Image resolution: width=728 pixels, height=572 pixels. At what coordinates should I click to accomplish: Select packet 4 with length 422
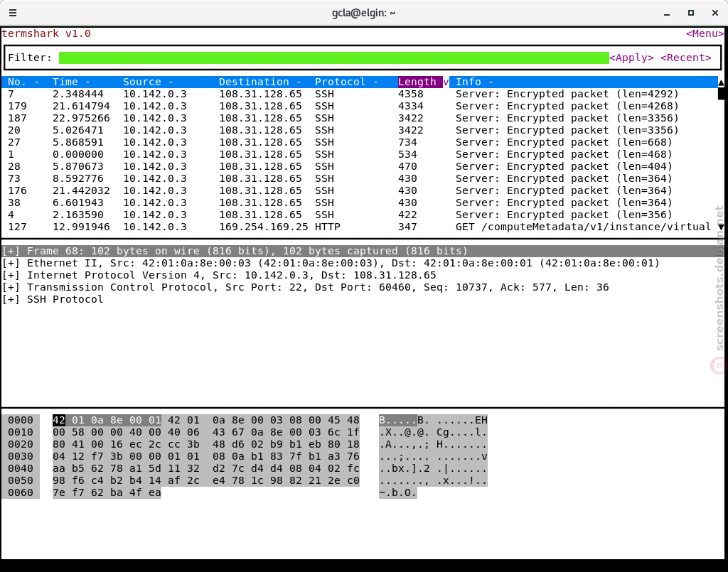pos(360,215)
